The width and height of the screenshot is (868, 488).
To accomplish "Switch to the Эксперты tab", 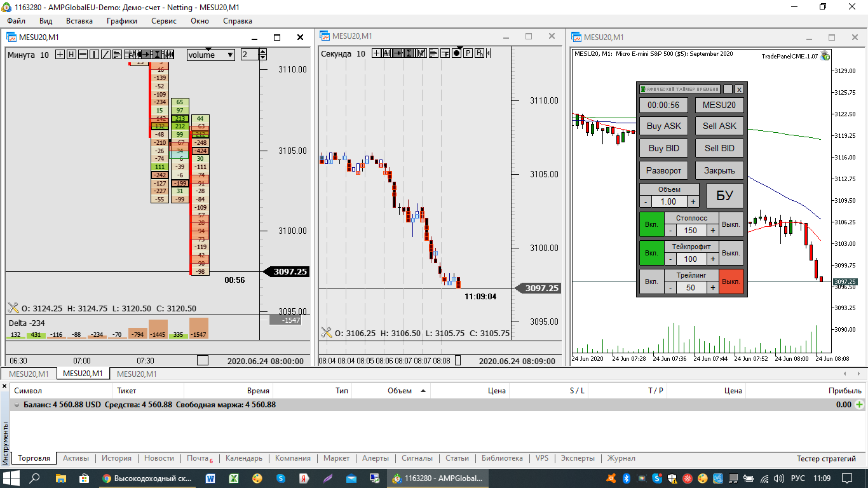I will click(578, 458).
